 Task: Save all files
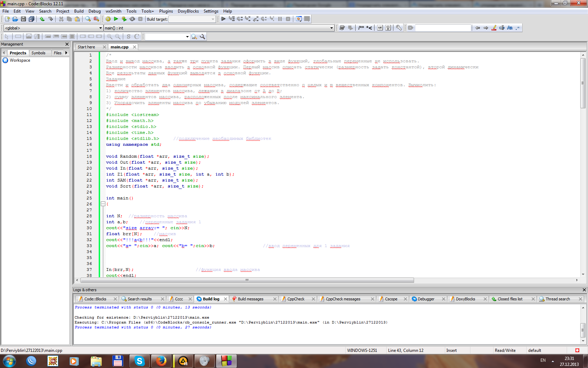(31, 19)
